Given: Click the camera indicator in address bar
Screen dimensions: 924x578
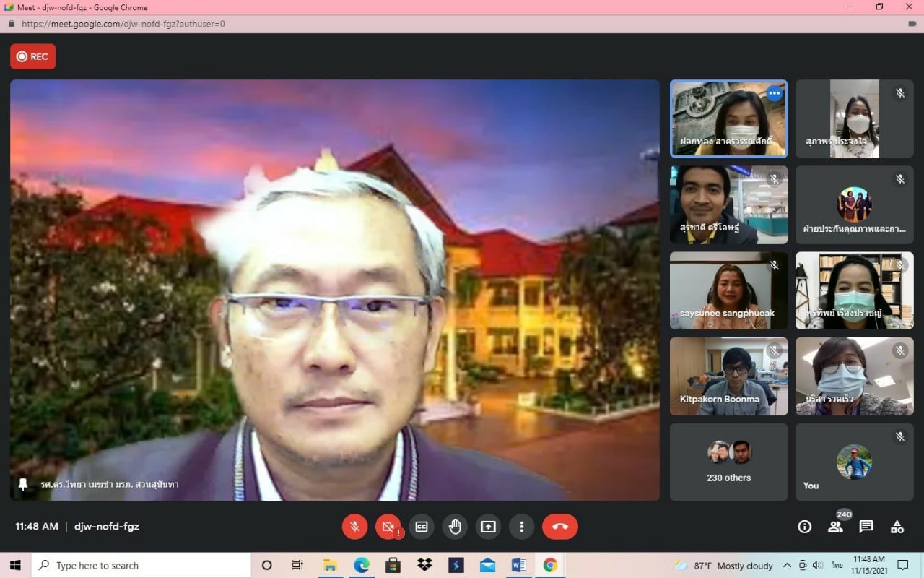Looking at the screenshot, I should pos(910,24).
